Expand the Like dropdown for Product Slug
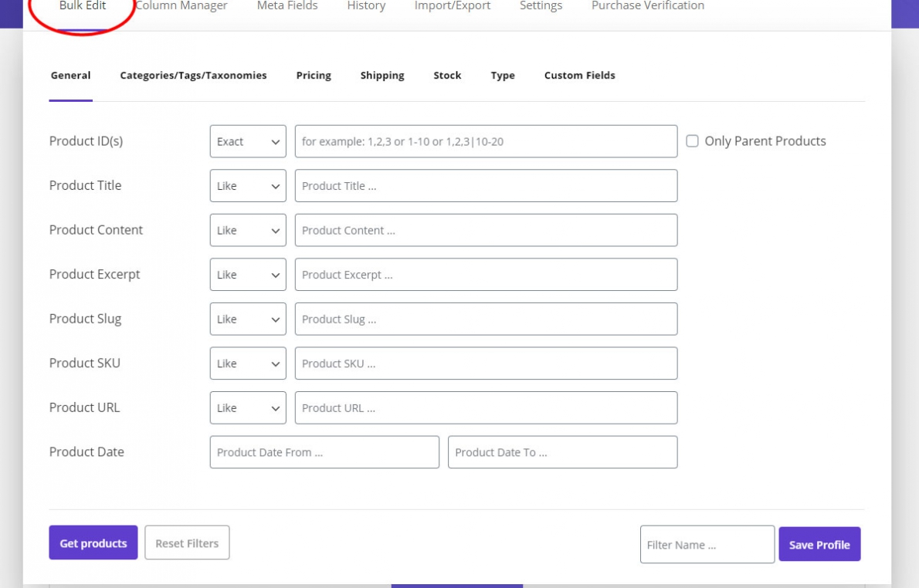This screenshot has height=588, width=919. tap(247, 319)
